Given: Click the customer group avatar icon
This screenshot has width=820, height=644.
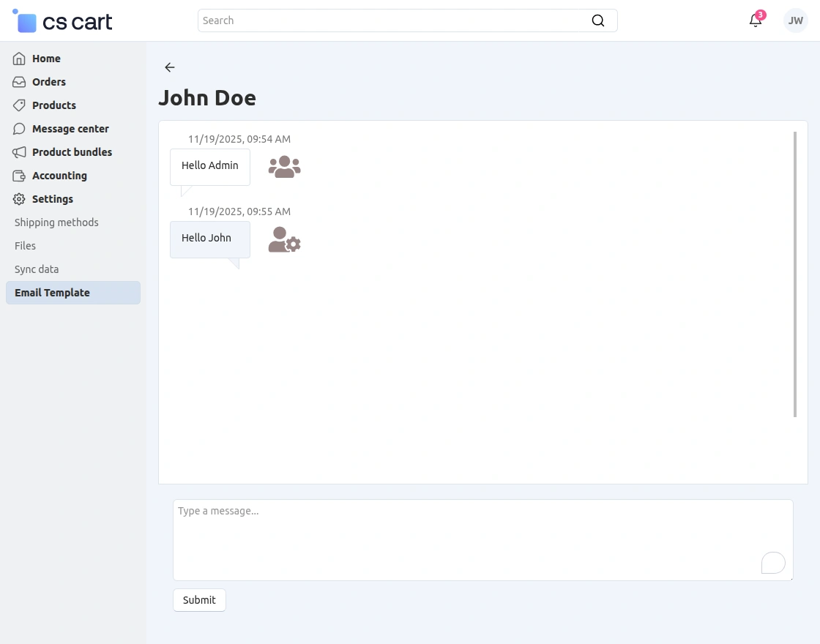Looking at the screenshot, I should pos(284,167).
